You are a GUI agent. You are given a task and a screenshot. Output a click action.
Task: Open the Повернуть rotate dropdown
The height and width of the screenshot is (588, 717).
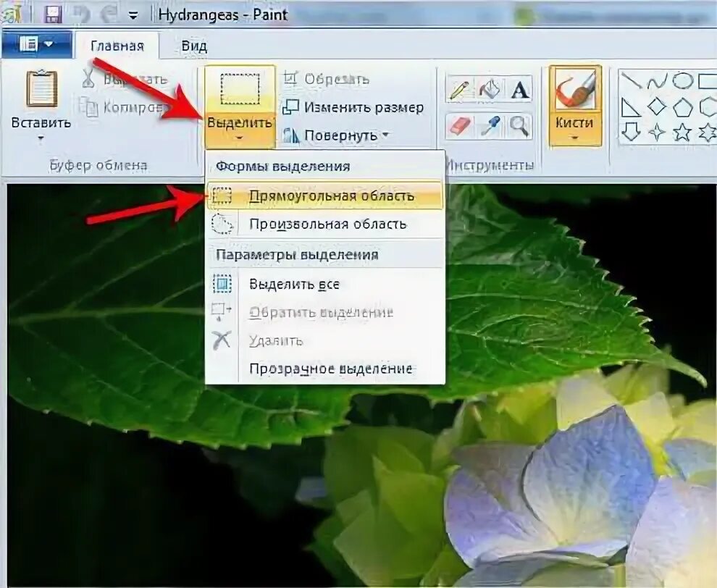point(337,135)
